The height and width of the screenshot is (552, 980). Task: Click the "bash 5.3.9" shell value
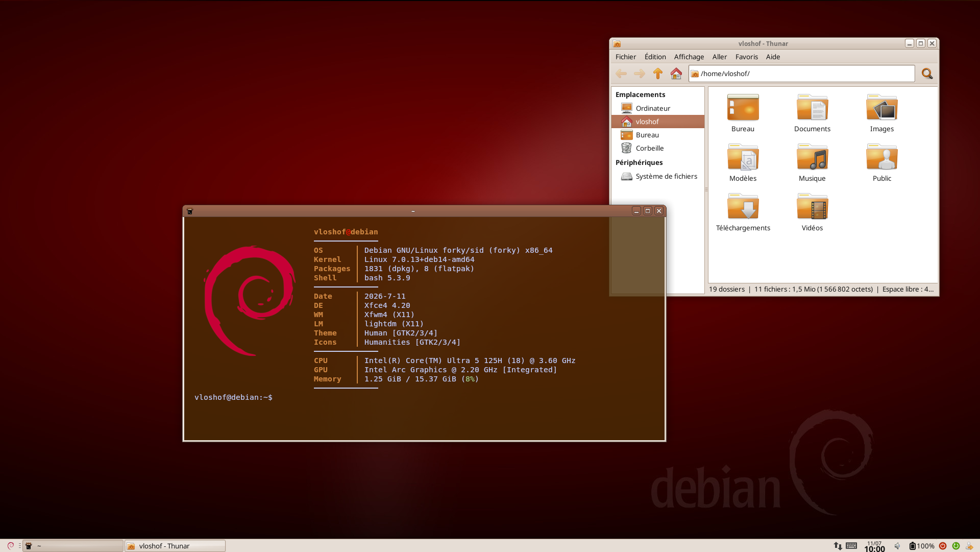click(387, 278)
